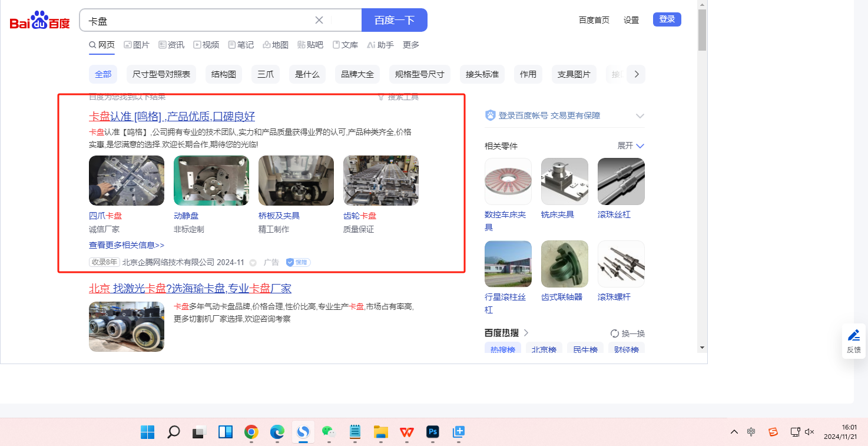Click the 四爪卡盘 product thumbnail

[x=127, y=180]
